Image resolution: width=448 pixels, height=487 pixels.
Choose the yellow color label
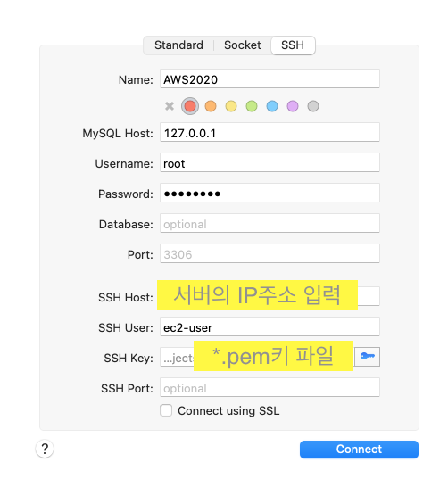[231, 106]
